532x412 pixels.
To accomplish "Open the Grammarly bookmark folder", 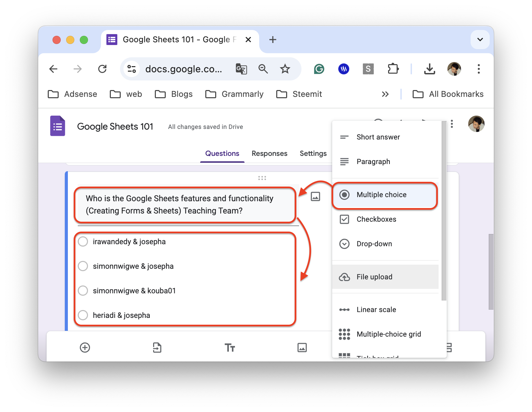I will point(235,94).
